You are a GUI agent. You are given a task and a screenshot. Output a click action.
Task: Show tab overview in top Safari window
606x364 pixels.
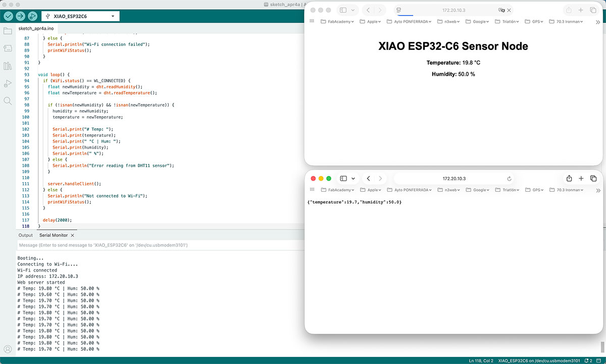click(x=593, y=10)
